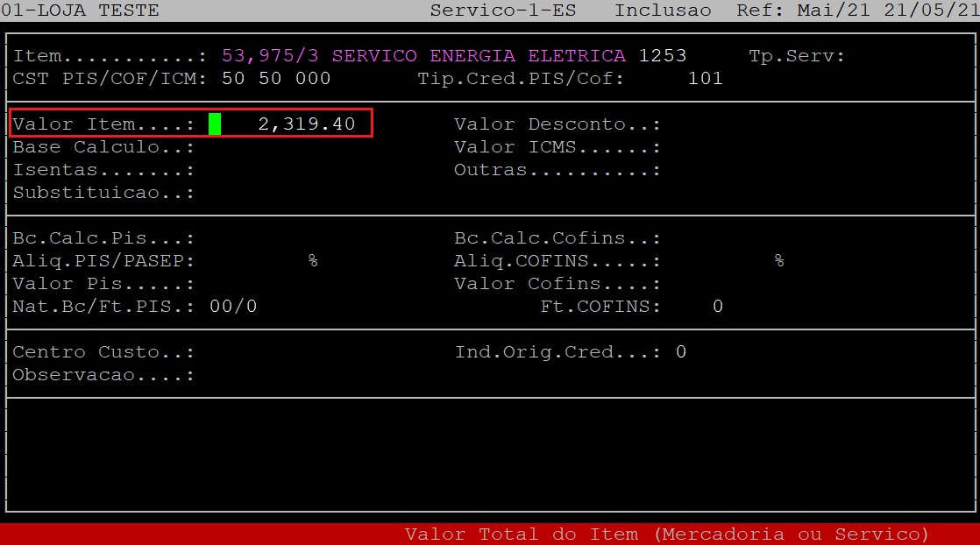980x545 pixels.
Task: Click the Ind.Orig.Cred value 0
Action: pyautogui.click(x=681, y=352)
